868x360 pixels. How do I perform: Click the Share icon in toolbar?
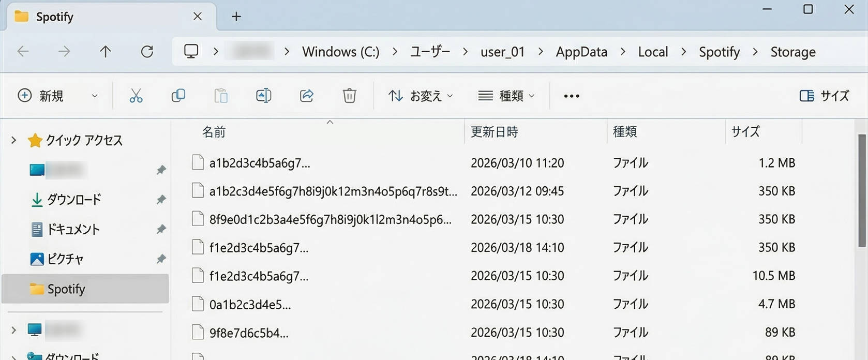click(307, 96)
